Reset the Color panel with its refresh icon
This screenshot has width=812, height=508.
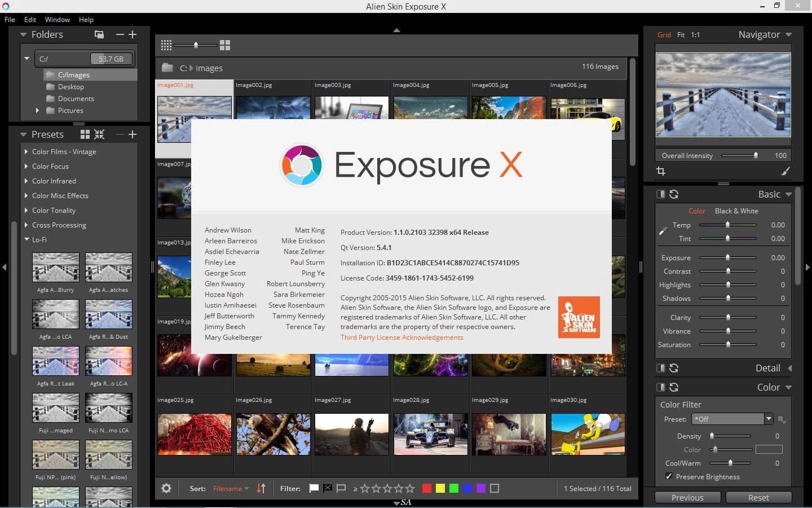coord(674,387)
